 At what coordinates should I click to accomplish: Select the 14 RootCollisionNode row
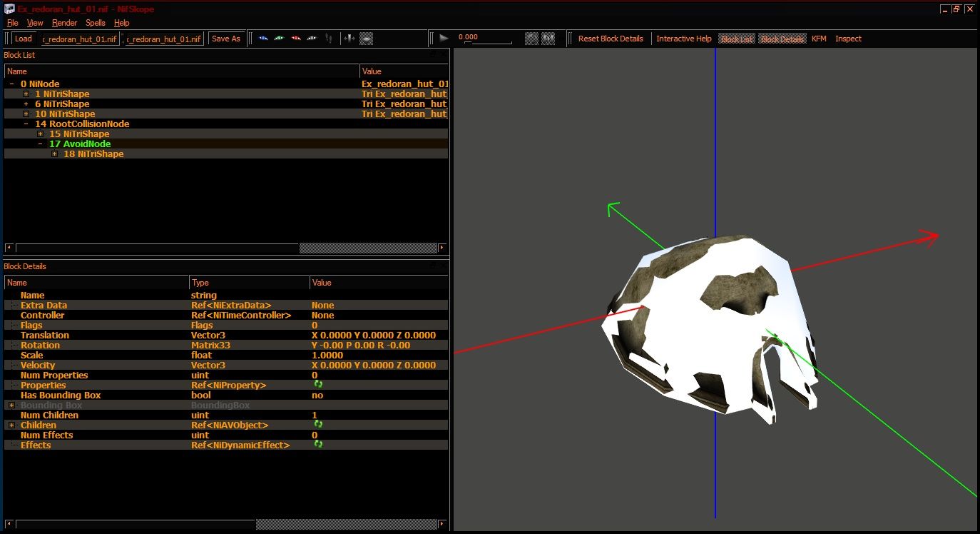[226, 124]
